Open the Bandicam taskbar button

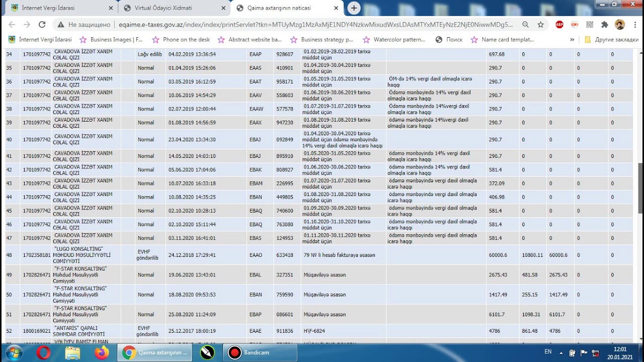point(260,352)
